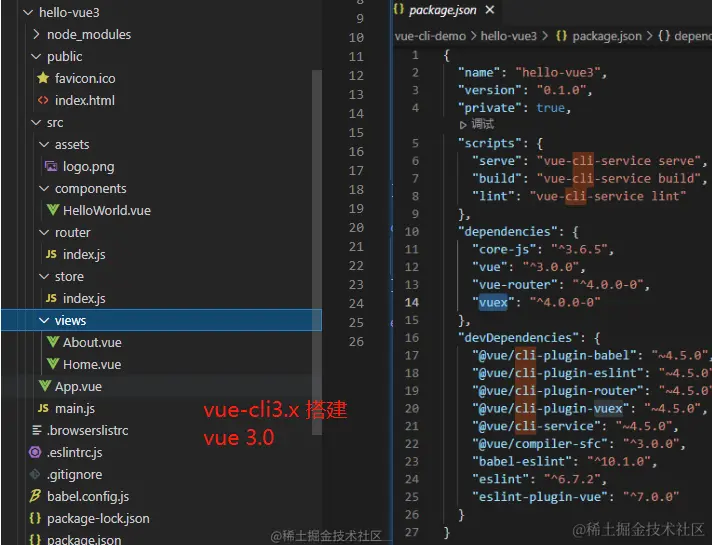Click the favicon.ico star icon
This screenshot has width=712, height=545.
coord(43,78)
